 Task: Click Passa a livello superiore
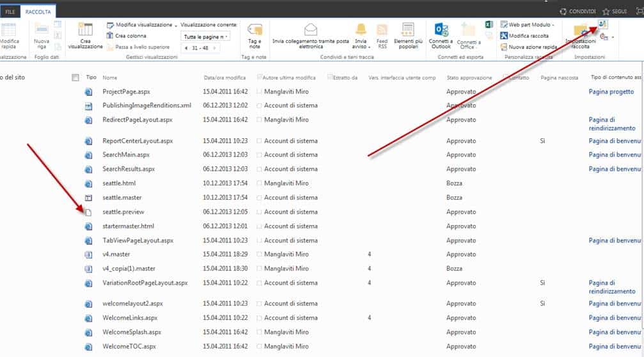click(x=138, y=47)
